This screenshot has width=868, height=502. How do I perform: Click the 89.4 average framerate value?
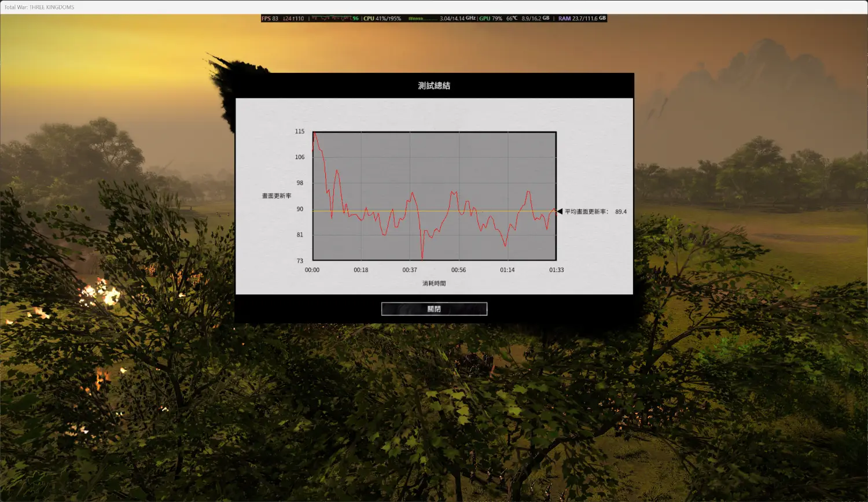[621, 212]
